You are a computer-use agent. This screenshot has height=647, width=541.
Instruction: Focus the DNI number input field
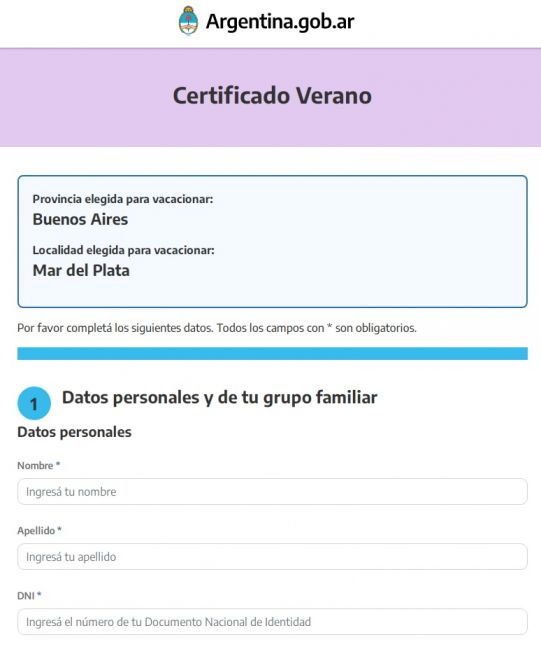(272, 621)
